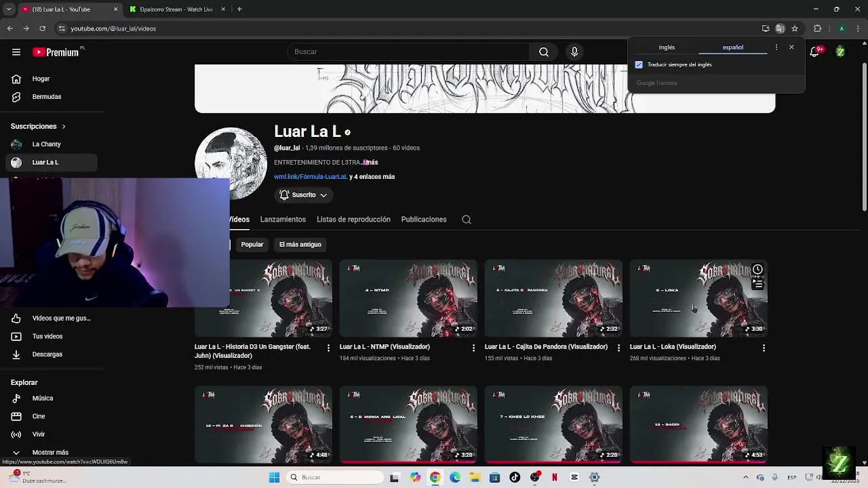Play Cajita De Pandora video thumbnail
Image resolution: width=868 pixels, height=488 pixels.
[x=553, y=298]
